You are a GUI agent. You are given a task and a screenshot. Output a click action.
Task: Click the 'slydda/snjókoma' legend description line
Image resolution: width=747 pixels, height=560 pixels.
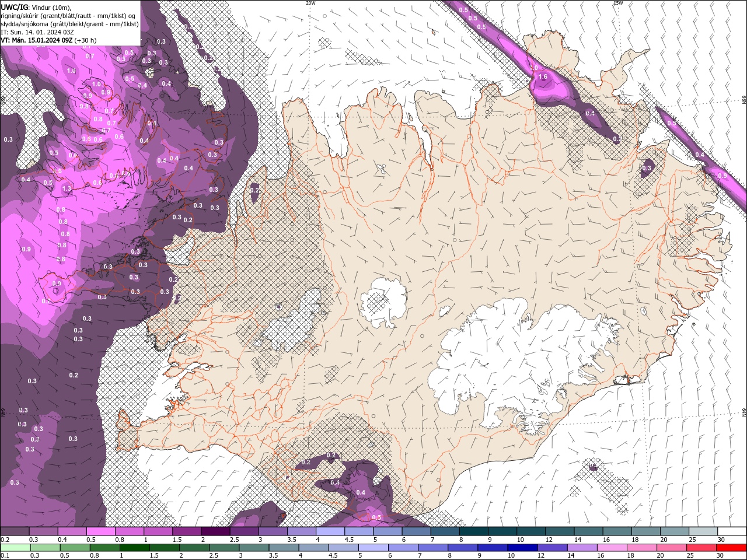(x=69, y=24)
